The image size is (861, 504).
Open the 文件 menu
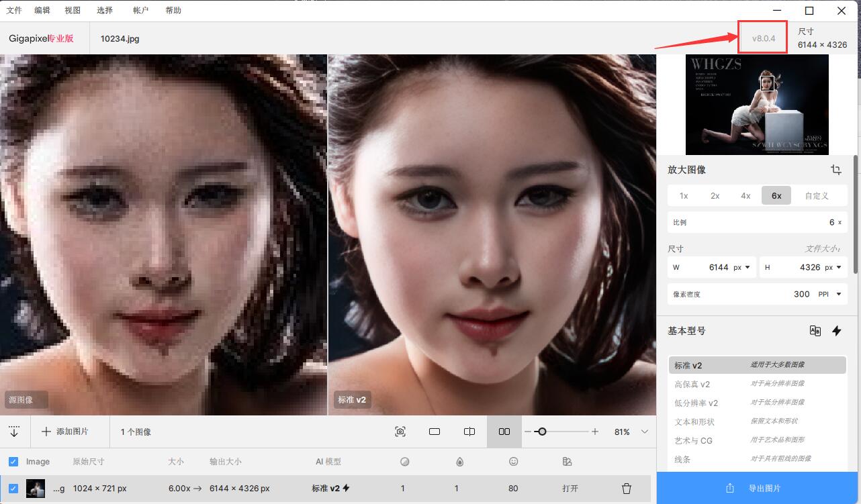tap(14, 11)
